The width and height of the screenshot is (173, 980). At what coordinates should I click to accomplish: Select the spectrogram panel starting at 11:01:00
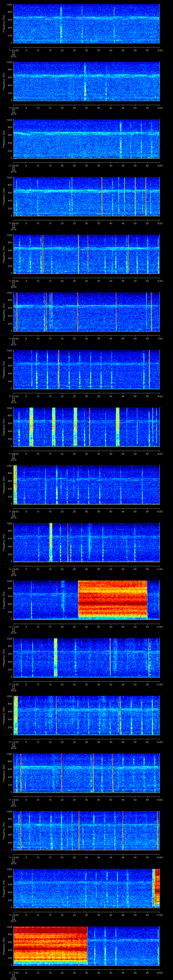point(87,24)
